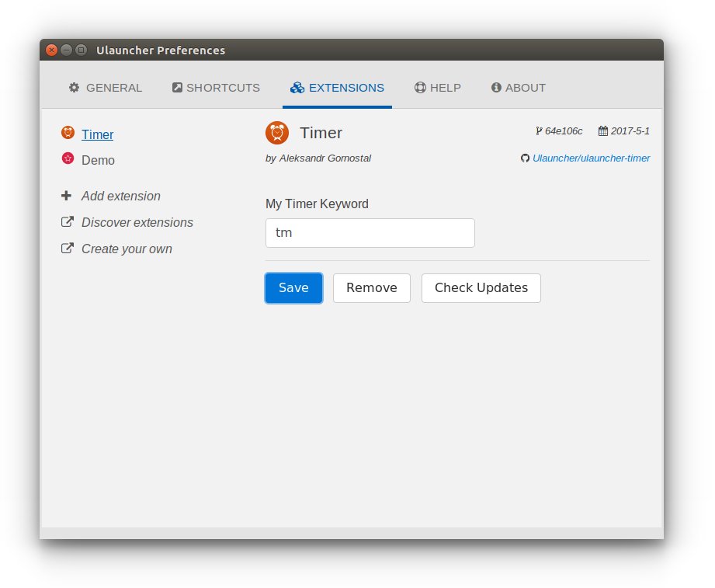The height and width of the screenshot is (588, 715).
Task: Open Discover extensions link
Action: point(137,223)
